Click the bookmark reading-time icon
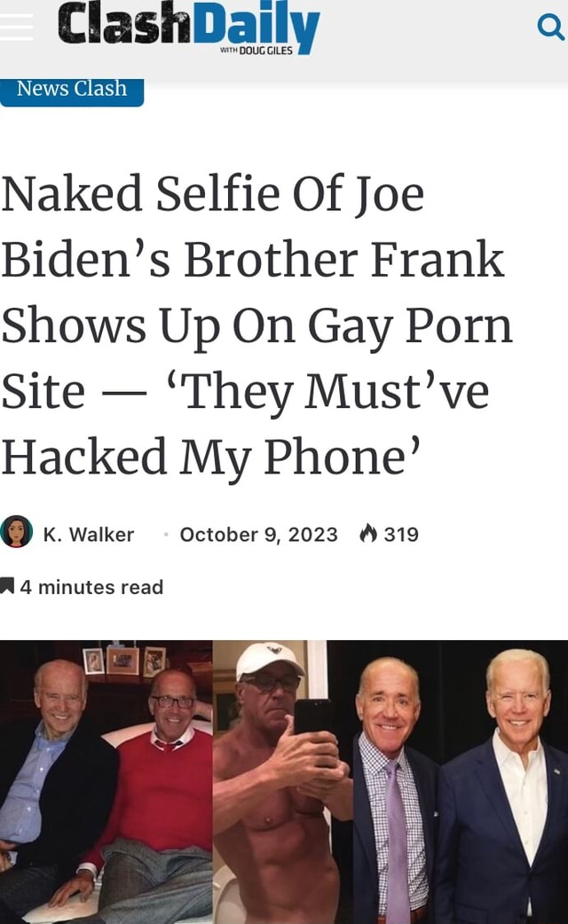 7,586
